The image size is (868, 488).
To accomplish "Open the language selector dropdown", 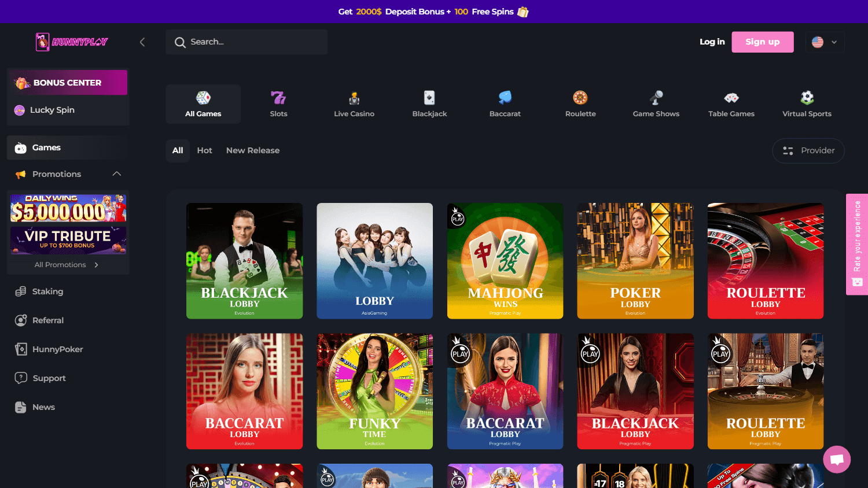I will tap(825, 42).
